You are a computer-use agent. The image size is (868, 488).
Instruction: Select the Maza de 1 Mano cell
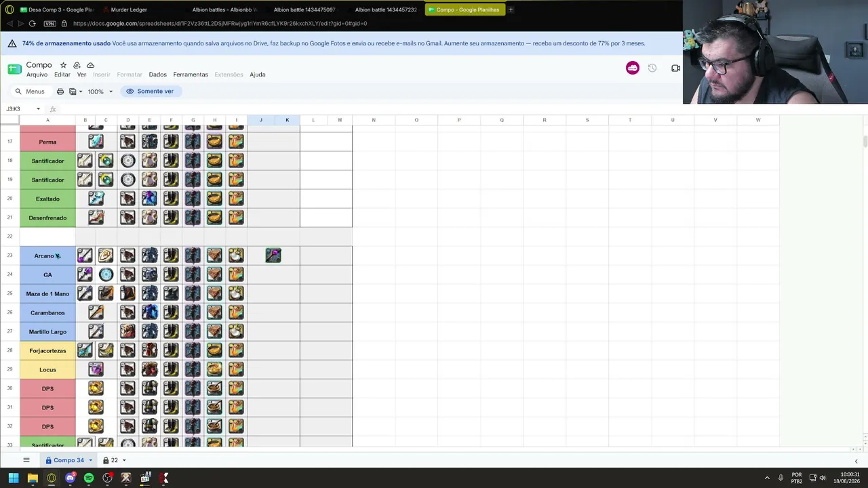[x=47, y=293]
